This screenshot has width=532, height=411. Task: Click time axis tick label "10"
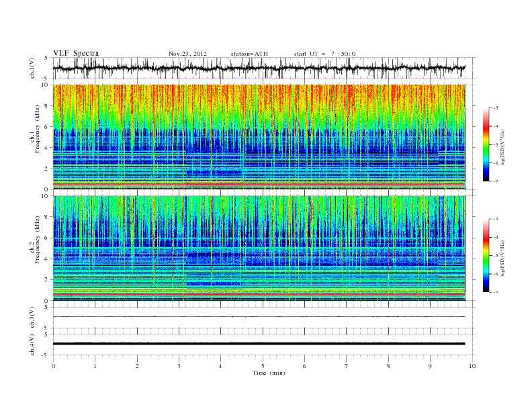pyautogui.click(x=472, y=366)
